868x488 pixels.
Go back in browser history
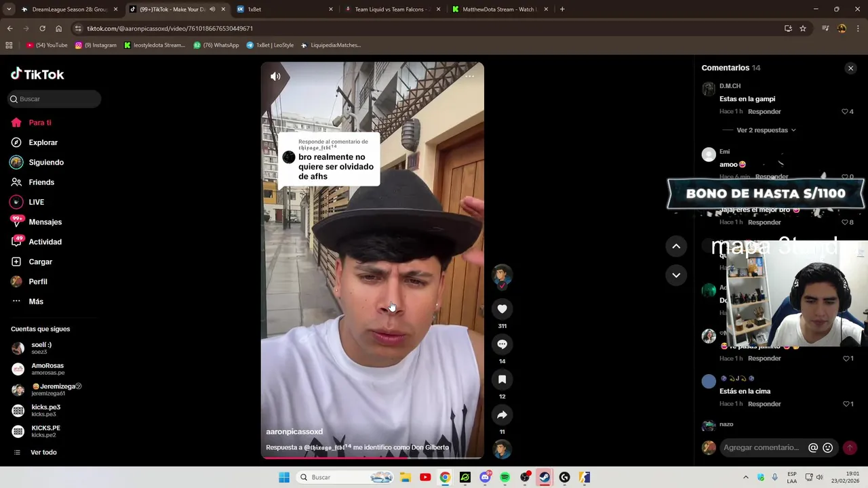(9, 28)
